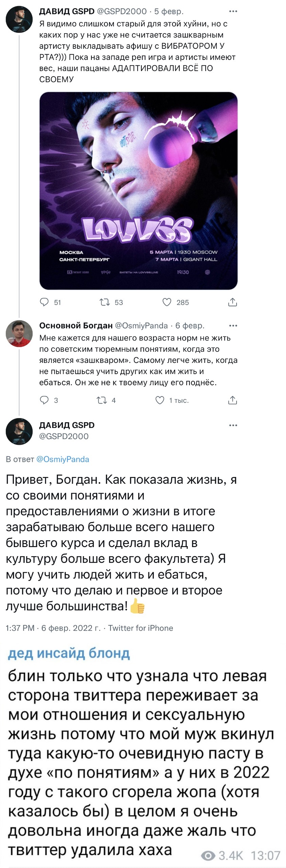Open the дед инсайд блонд channel name
286x868 pixels.
click(69, 653)
